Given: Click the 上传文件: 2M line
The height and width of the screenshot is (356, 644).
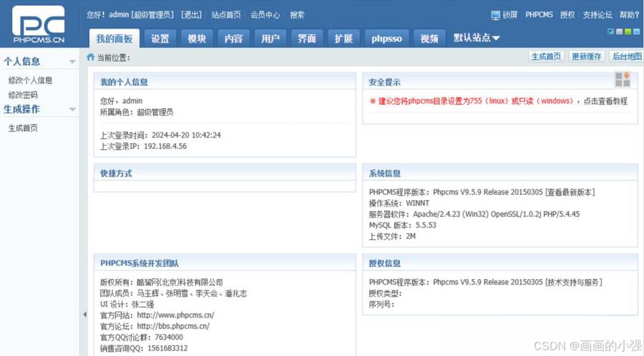Looking at the screenshot, I should tap(393, 236).
